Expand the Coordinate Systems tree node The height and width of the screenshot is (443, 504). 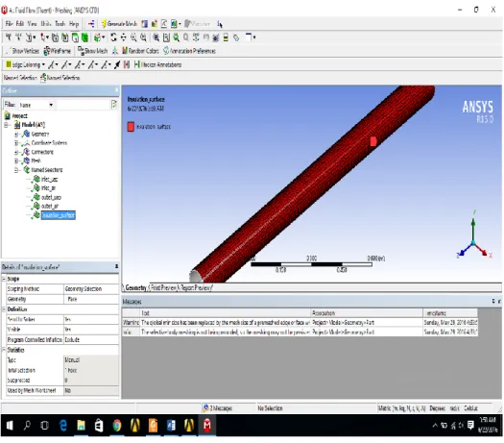pos(16,143)
